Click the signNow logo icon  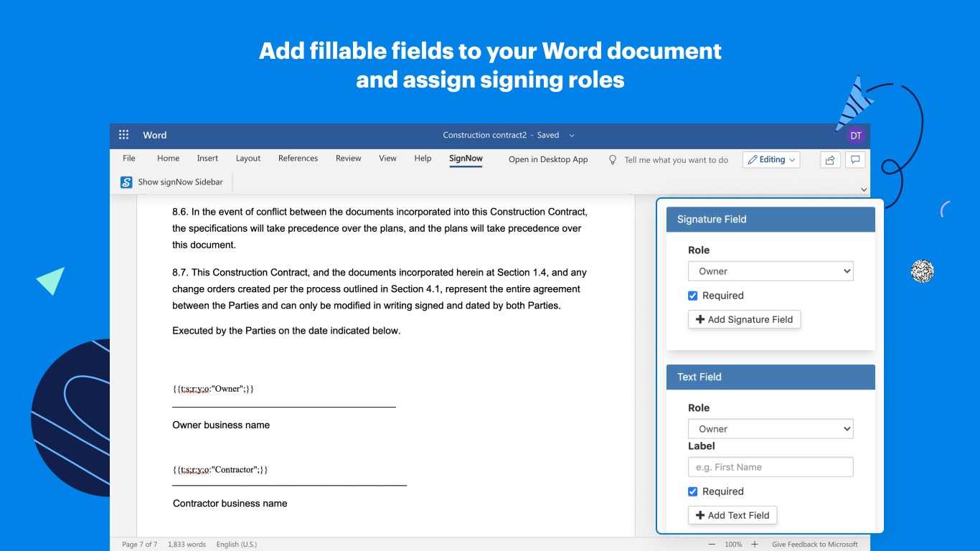126,182
